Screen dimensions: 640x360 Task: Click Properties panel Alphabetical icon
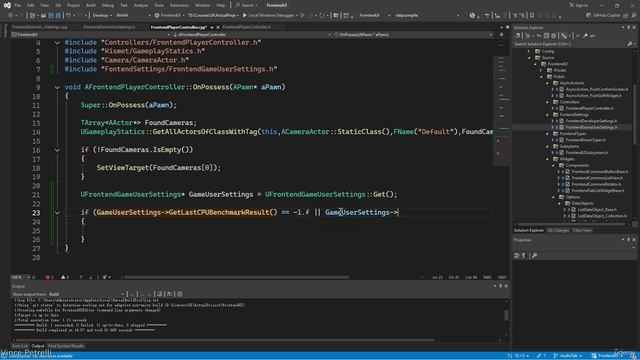coord(524,256)
